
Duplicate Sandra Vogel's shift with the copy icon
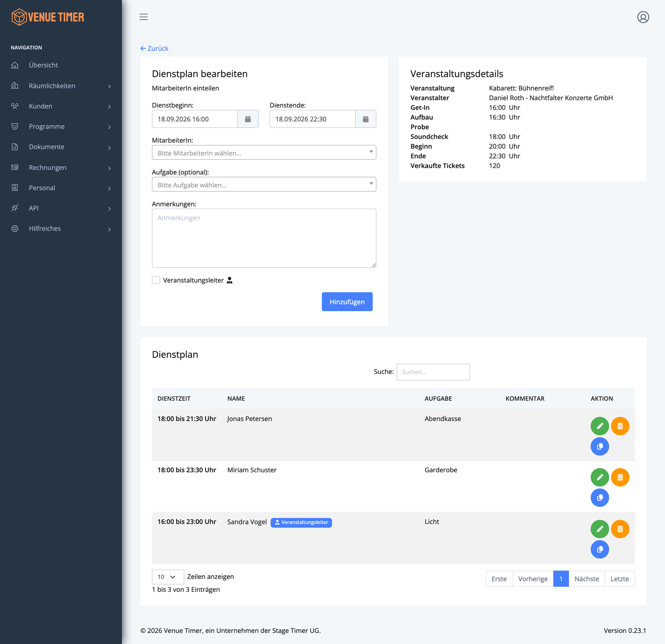600,549
